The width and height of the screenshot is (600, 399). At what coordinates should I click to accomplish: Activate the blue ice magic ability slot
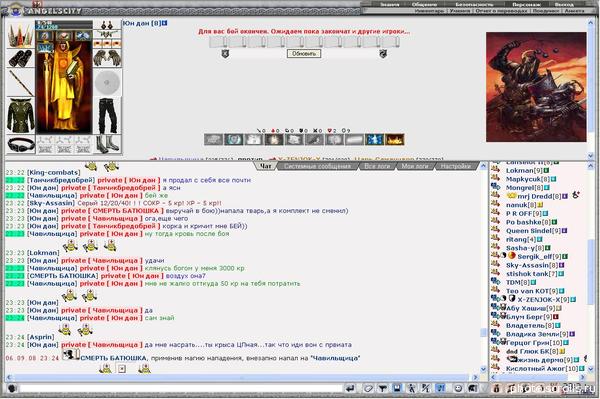(x=374, y=140)
